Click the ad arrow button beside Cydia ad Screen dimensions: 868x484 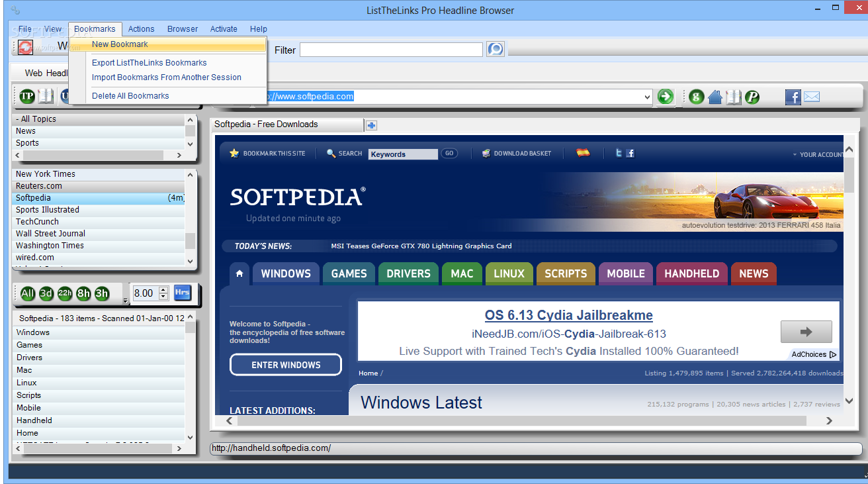[x=806, y=332]
